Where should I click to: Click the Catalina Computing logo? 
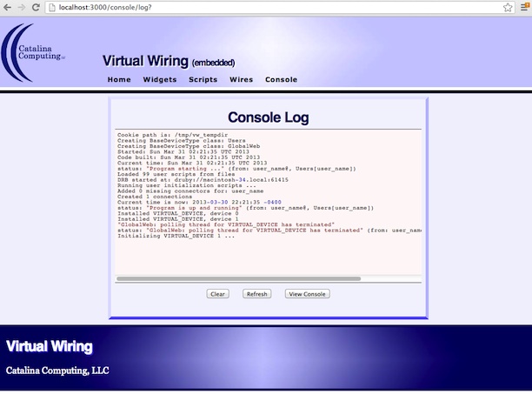[x=33, y=52]
